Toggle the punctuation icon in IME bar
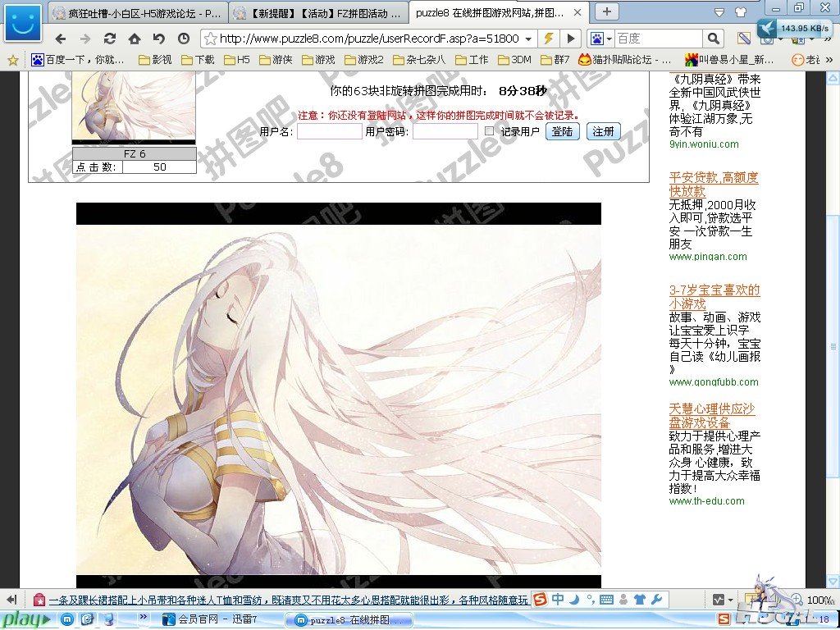The image size is (840, 630). [590, 600]
